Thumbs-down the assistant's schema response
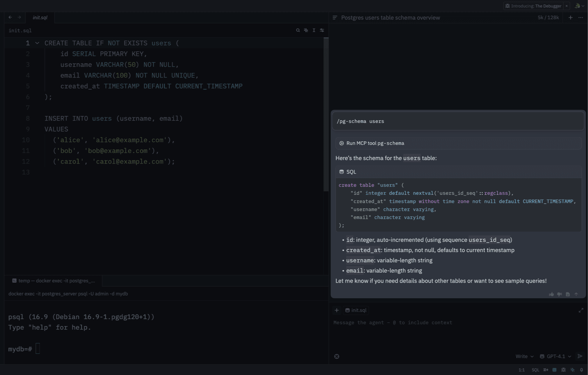The image size is (588, 375). (x=560, y=294)
